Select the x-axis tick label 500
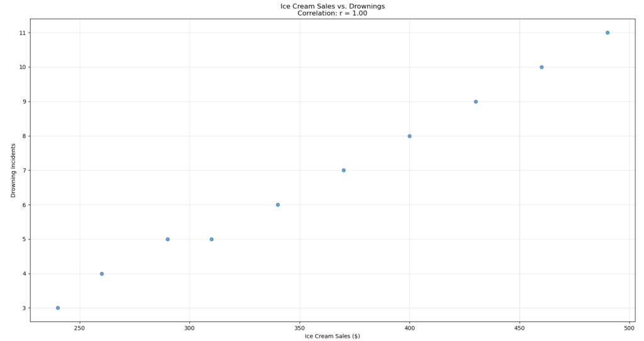The width and height of the screenshot is (644, 341). point(629,328)
